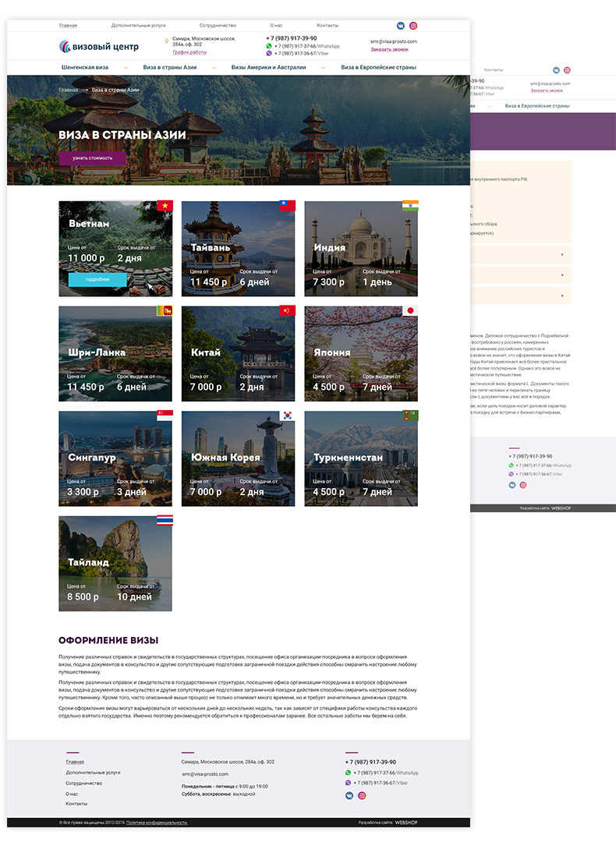616x846 pixels.
Task: Click подробнее button on Вьетнам card
Action: pos(97,279)
